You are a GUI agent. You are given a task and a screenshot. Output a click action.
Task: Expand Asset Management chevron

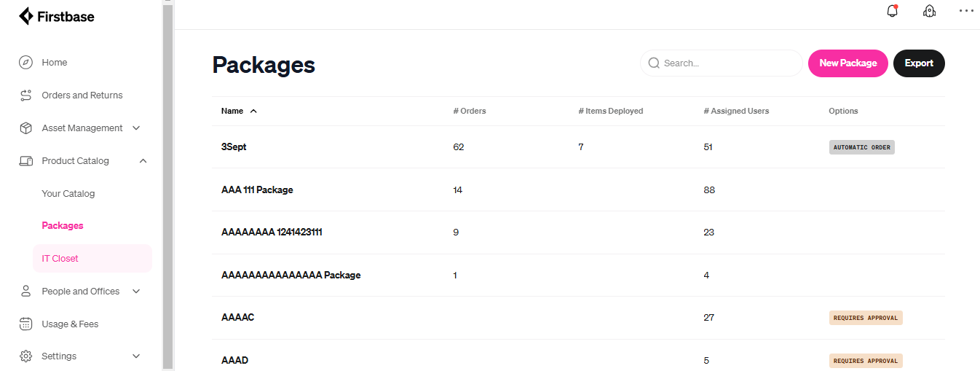[136, 128]
